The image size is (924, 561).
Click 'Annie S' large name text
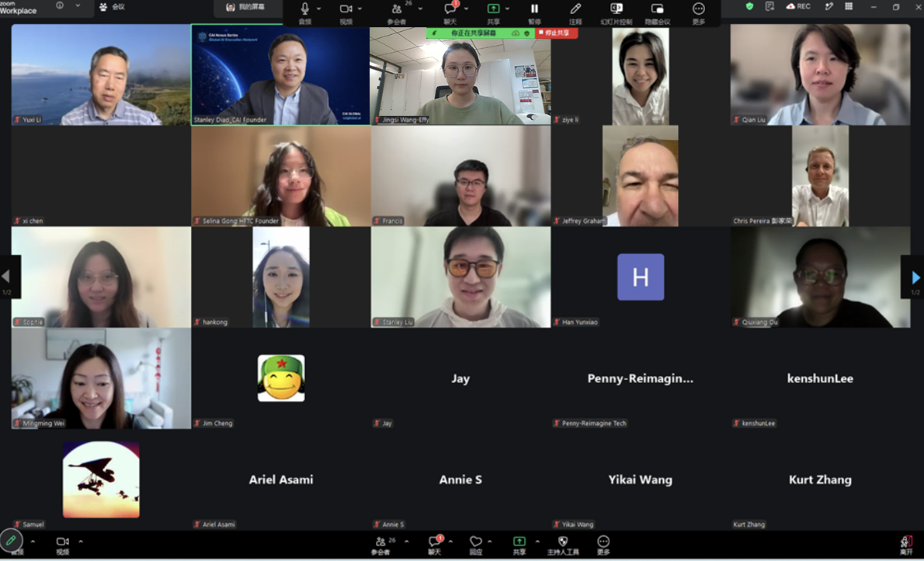tap(460, 479)
